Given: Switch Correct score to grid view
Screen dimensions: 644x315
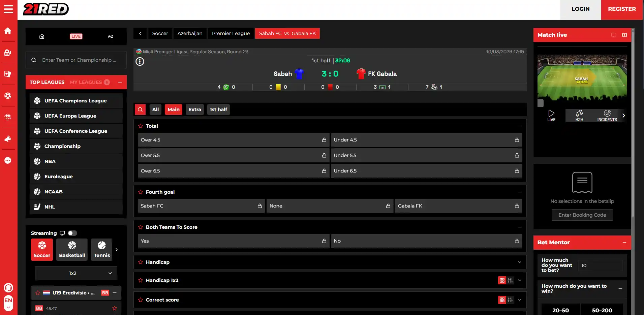Looking at the screenshot, I should (x=502, y=300).
